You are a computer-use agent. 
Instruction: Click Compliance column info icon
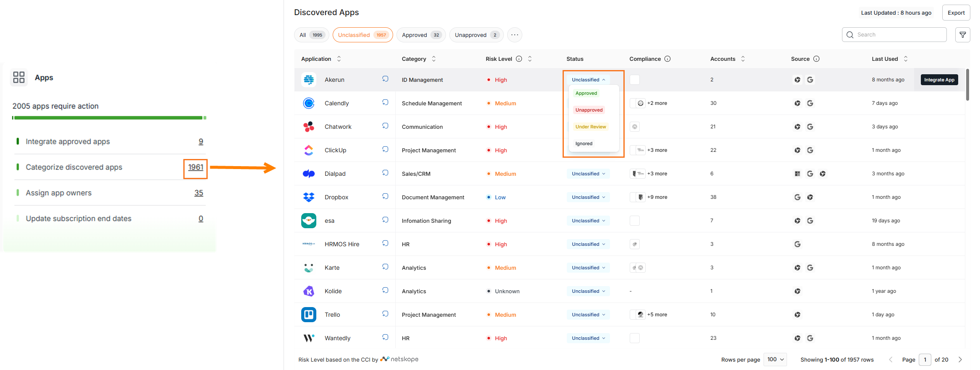pos(667,59)
